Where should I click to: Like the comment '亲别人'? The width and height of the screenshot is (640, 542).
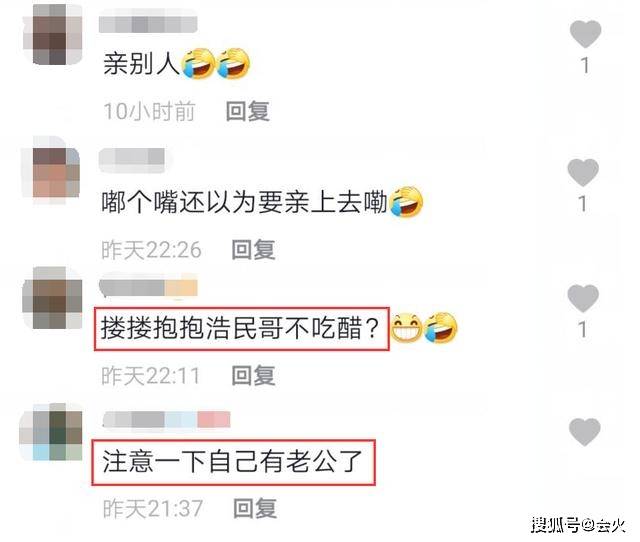585,34
